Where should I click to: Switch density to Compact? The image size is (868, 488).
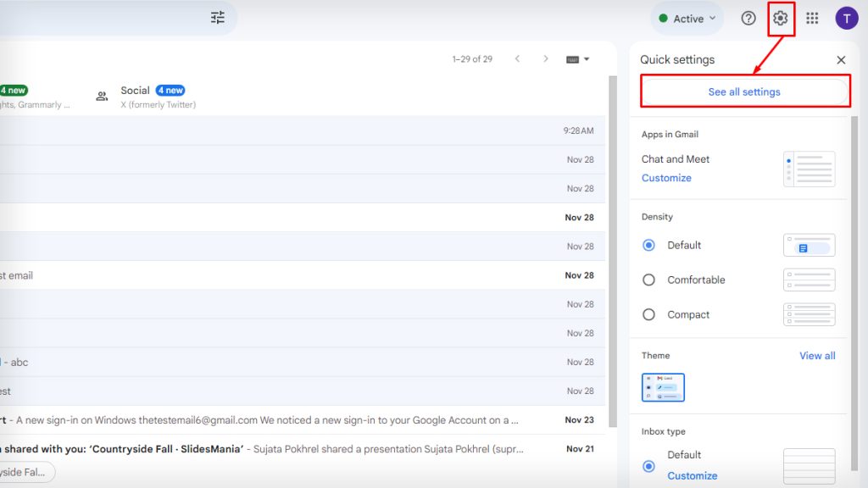[648, 314]
